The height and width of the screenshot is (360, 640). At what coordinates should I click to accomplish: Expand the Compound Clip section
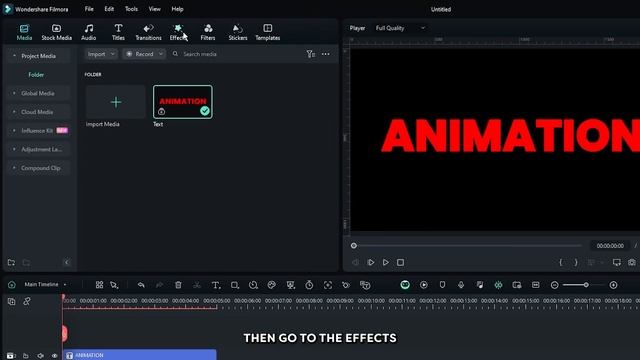point(38,168)
